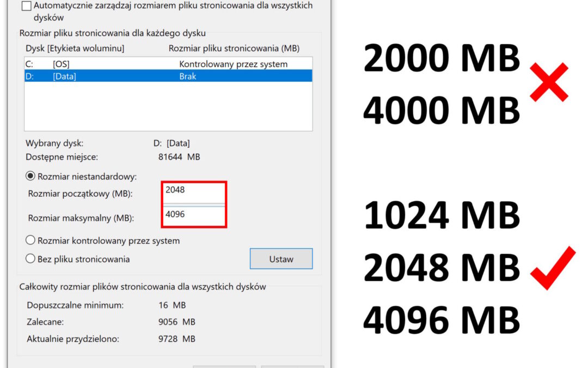The height and width of the screenshot is (368, 588).
Task: Click the 'Zalecane' value 9056 MB
Action: (x=177, y=322)
